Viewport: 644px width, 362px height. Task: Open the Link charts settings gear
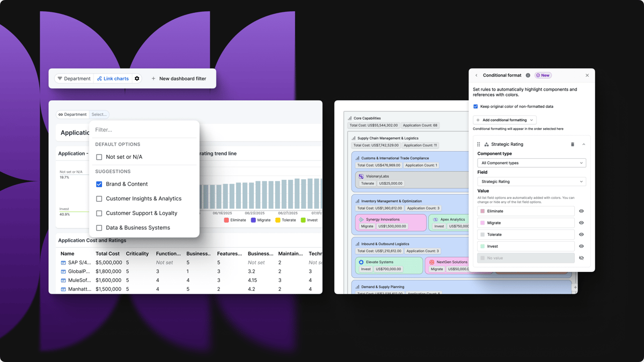pos(137,78)
